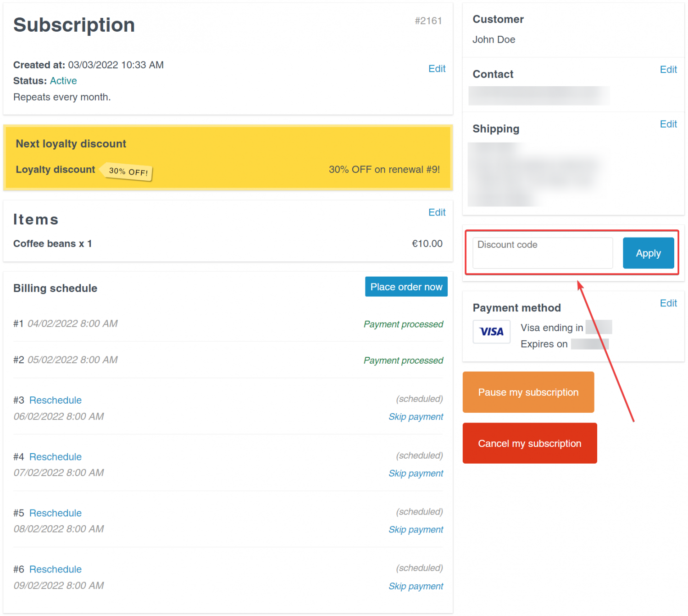Image resolution: width=688 pixels, height=616 pixels.
Task: Reschedule billing payment #4
Action: point(55,457)
